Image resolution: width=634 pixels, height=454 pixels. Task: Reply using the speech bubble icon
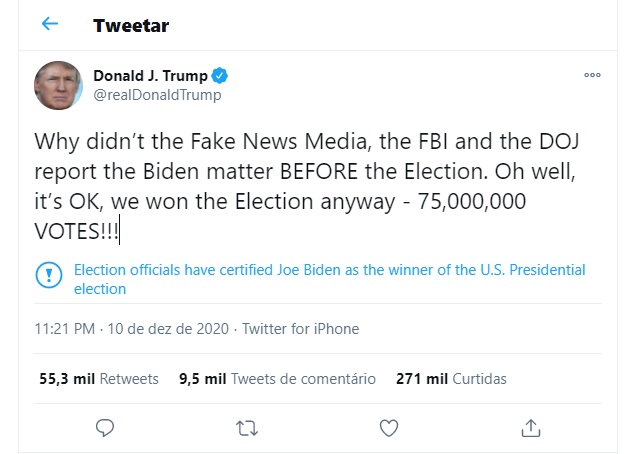click(105, 428)
